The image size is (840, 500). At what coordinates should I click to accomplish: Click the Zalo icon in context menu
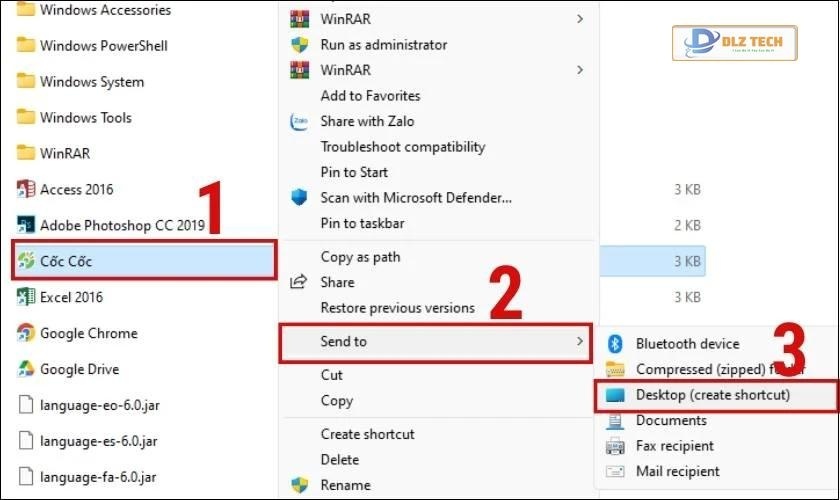point(299,121)
